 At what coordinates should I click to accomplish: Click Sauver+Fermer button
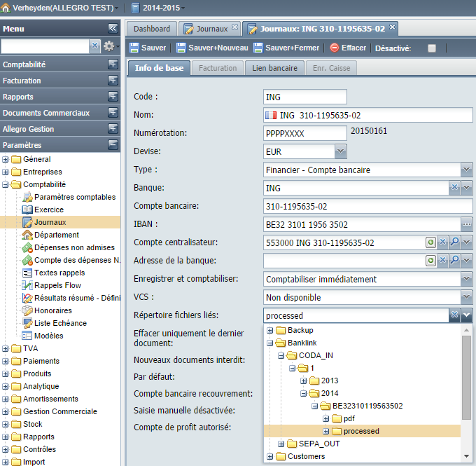(x=286, y=48)
